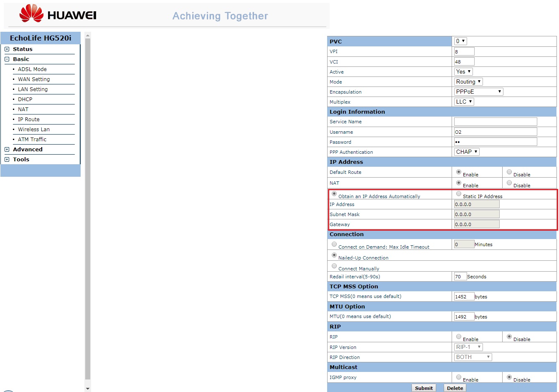Click the Submit button

[x=424, y=388]
